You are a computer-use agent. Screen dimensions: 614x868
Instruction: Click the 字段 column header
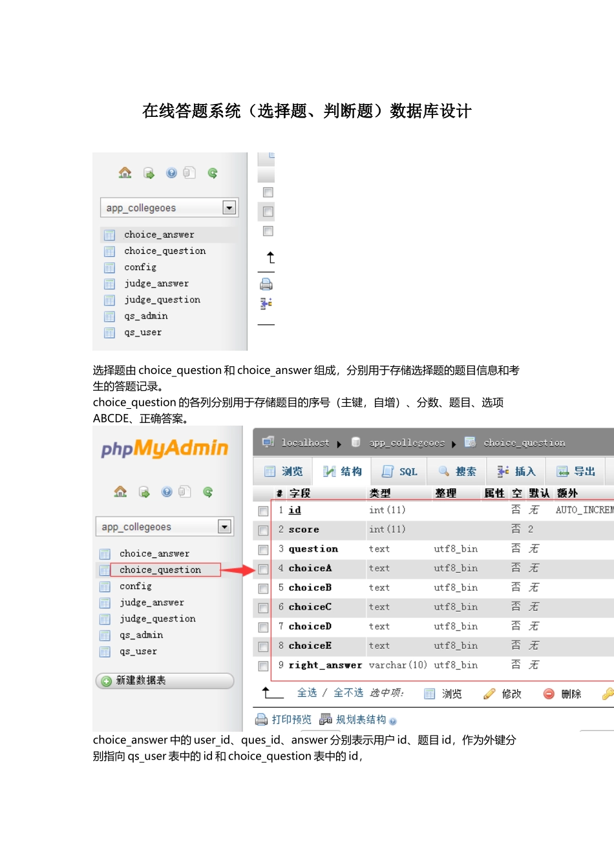[x=300, y=493]
